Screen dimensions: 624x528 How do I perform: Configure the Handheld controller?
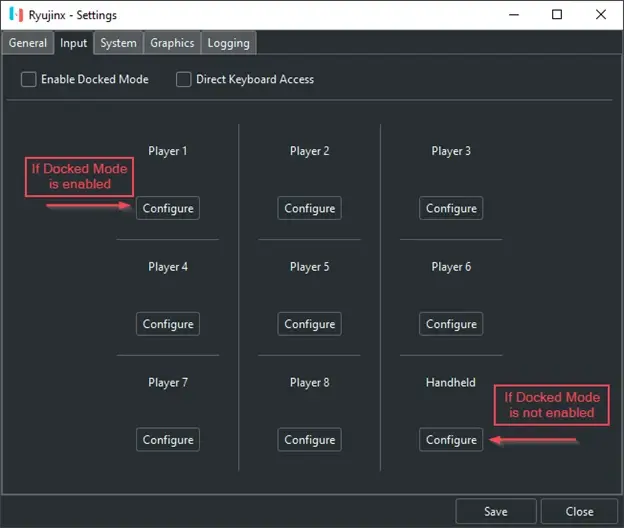click(451, 440)
